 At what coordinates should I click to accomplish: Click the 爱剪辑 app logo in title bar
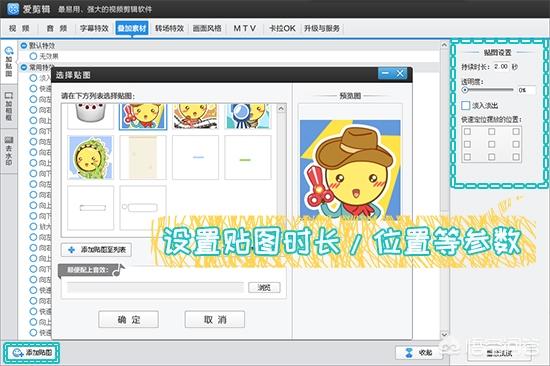(13, 9)
